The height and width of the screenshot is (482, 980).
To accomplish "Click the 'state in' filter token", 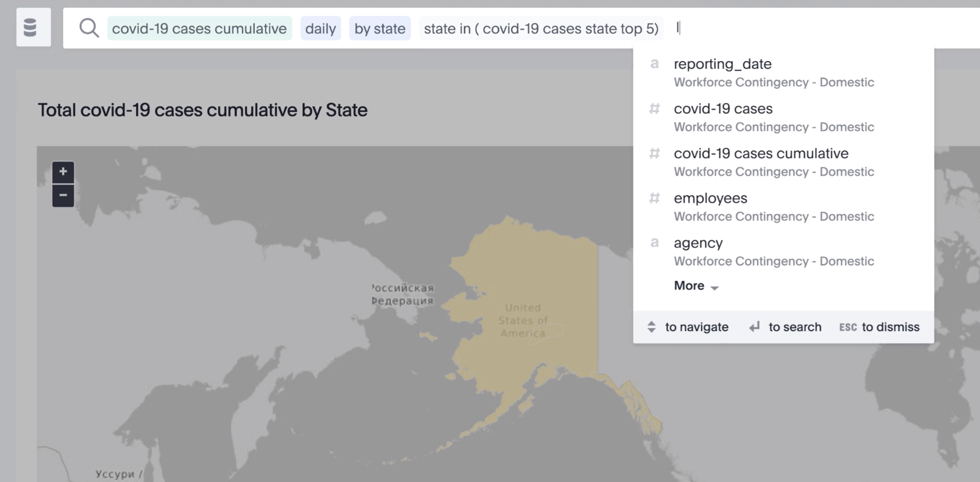I will [x=541, y=28].
